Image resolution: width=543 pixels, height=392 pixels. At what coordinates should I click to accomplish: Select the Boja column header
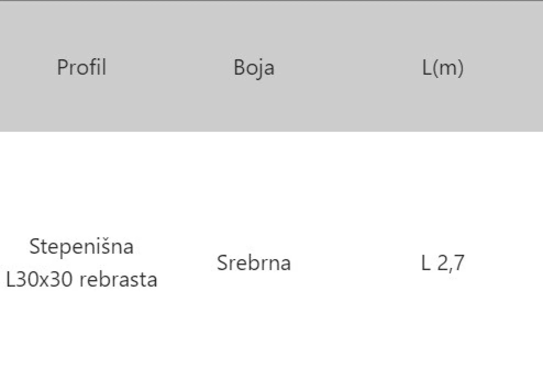pyautogui.click(x=254, y=68)
